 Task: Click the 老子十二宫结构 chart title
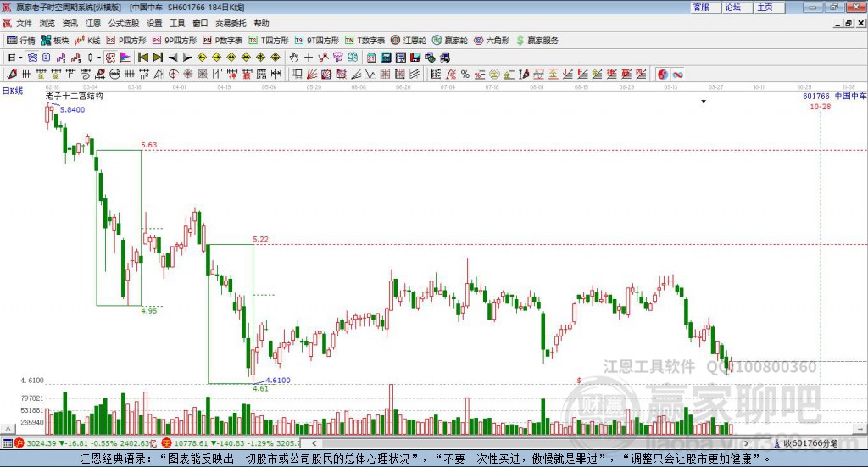(75, 96)
